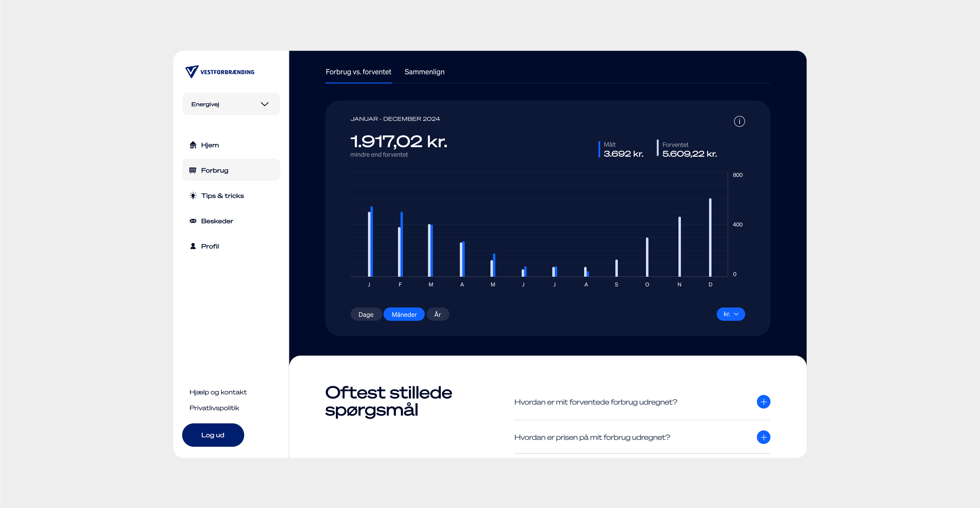Click the Beskeder envelope icon
The image size is (980, 508).
(193, 221)
